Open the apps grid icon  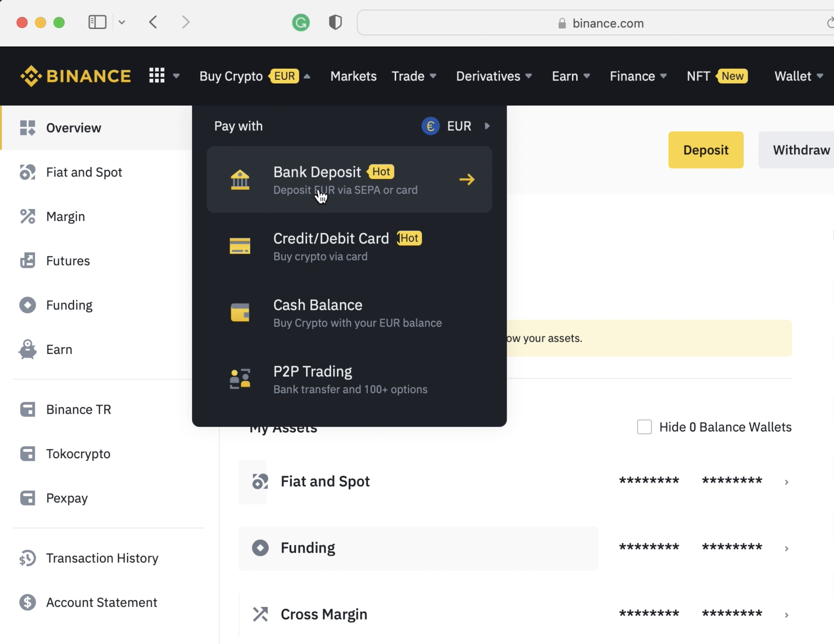click(x=157, y=76)
